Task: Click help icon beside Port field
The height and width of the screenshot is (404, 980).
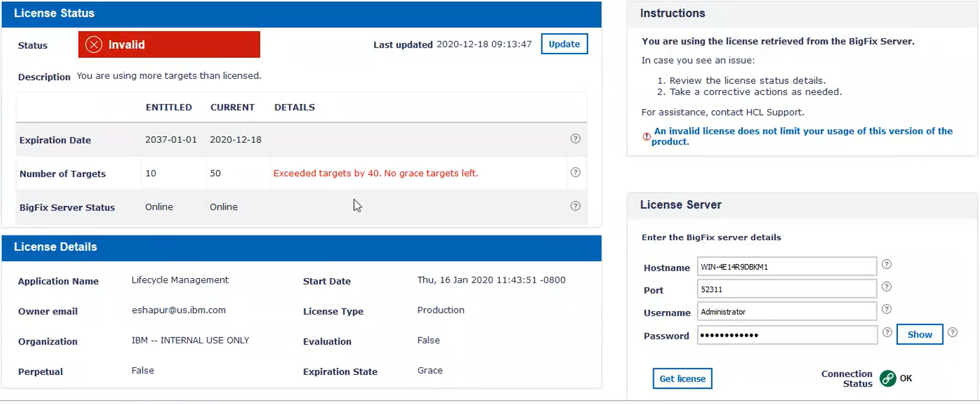Action: [x=887, y=287]
